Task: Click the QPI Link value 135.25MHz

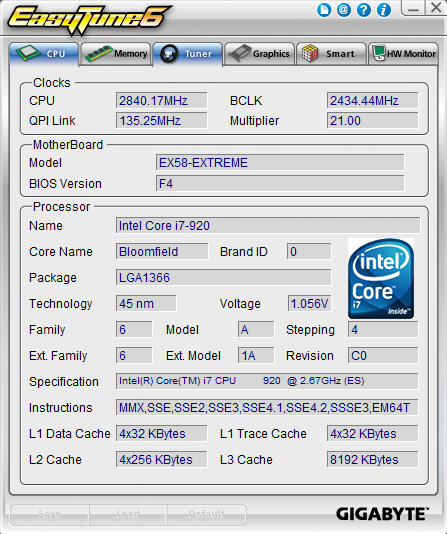Action: [161, 121]
